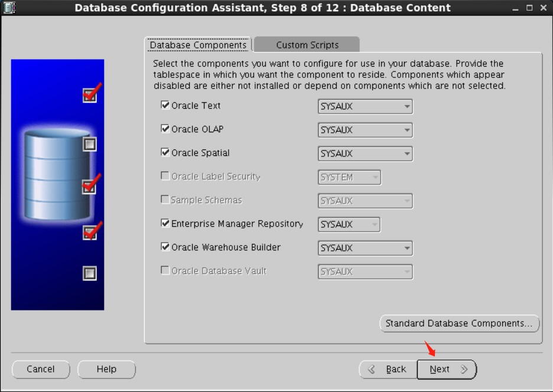Click the disabled Sample Schemas checkbox
553x392 pixels.
click(x=165, y=200)
